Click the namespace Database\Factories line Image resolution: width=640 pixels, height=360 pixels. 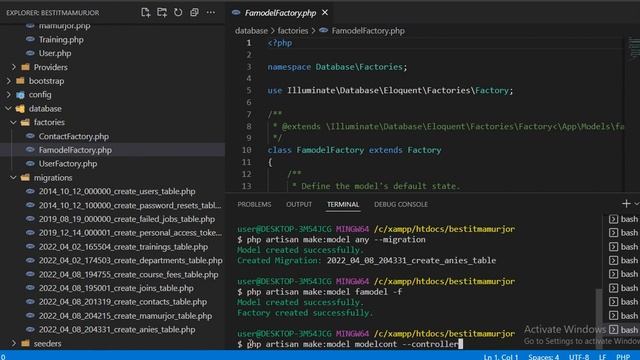click(x=337, y=67)
